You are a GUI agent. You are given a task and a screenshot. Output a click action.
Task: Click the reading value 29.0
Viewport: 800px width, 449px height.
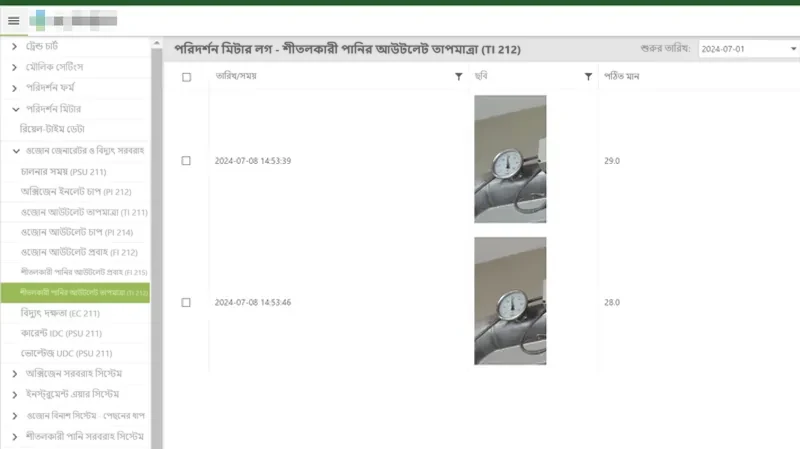[x=612, y=161]
